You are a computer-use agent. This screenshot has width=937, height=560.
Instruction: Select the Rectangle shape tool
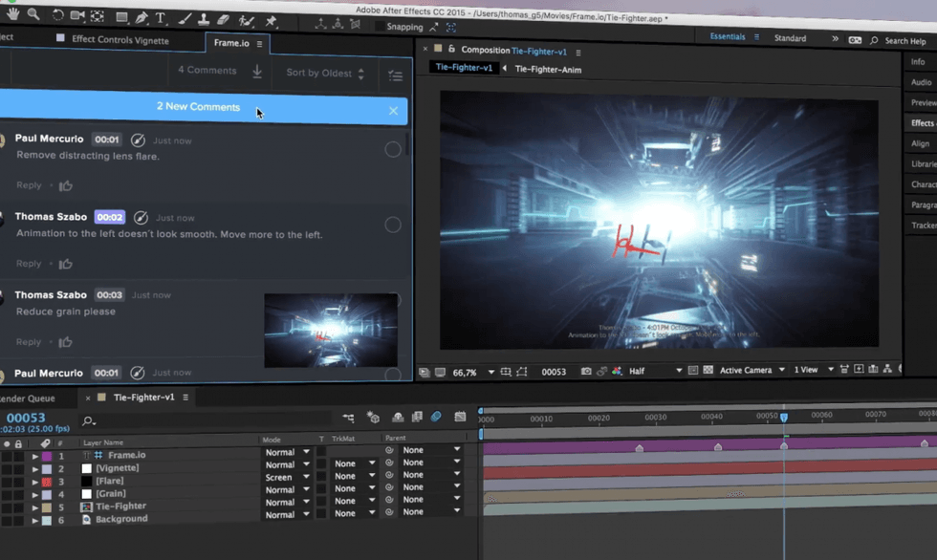[x=122, y=18]
